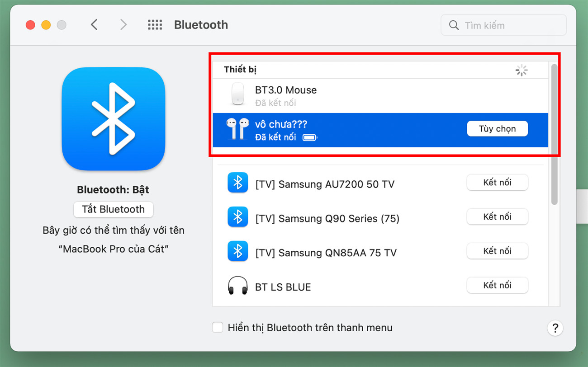Click the headphones icon for BT LS BLUE
Screen dimensions: 588x367
coord(237,286)
